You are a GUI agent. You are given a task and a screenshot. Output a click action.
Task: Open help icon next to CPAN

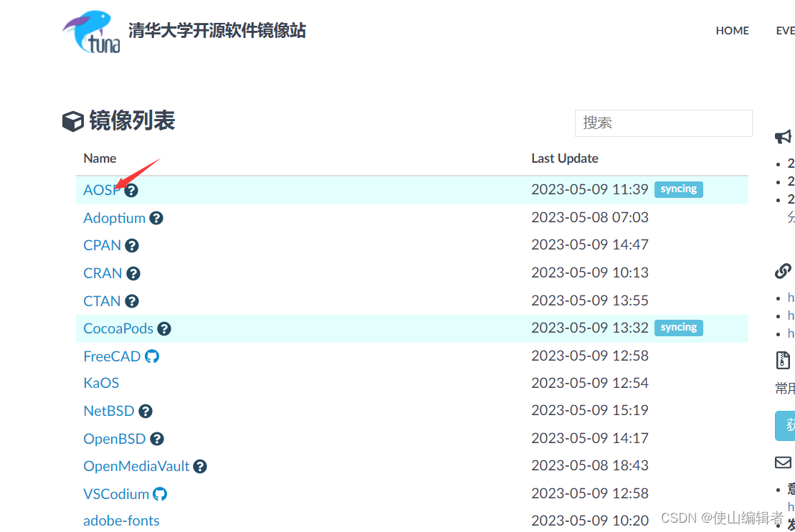point(132,245)
